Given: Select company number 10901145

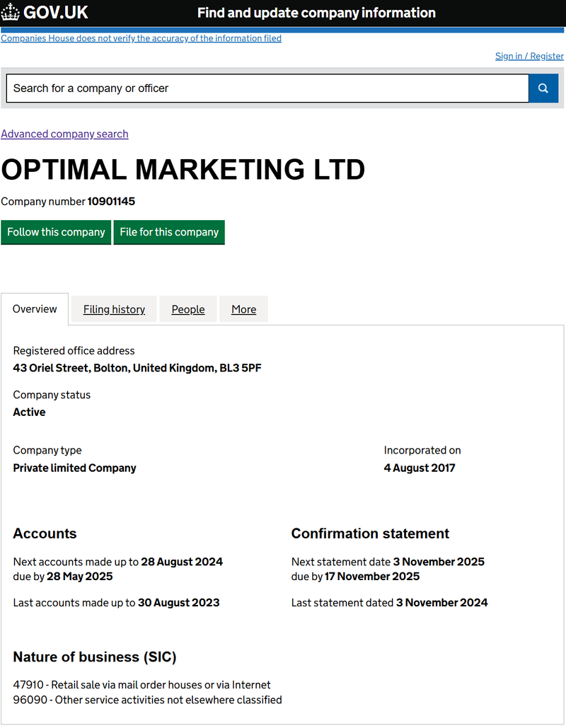Looking at the screenshot, I should (111, 202).
